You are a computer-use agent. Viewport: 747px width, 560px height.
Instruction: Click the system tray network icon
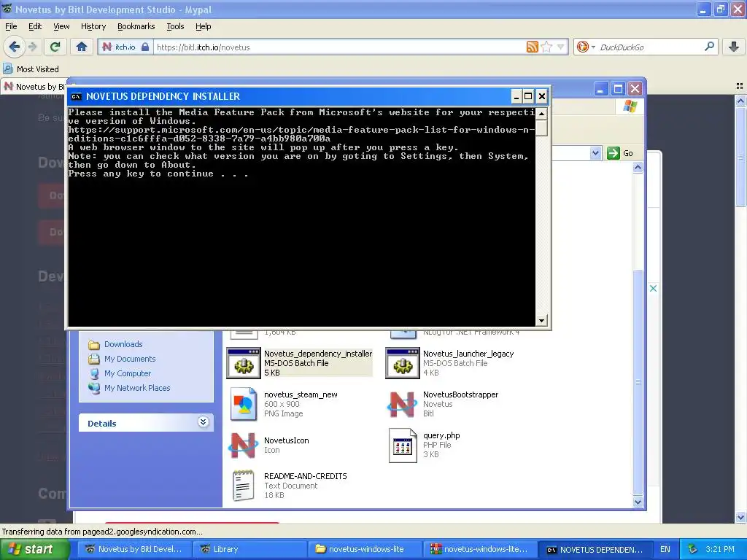click(692, 549)
